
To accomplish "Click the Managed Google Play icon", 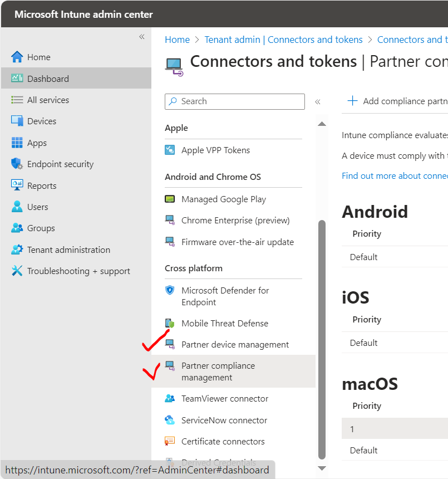I will click(x=170, y=199).
